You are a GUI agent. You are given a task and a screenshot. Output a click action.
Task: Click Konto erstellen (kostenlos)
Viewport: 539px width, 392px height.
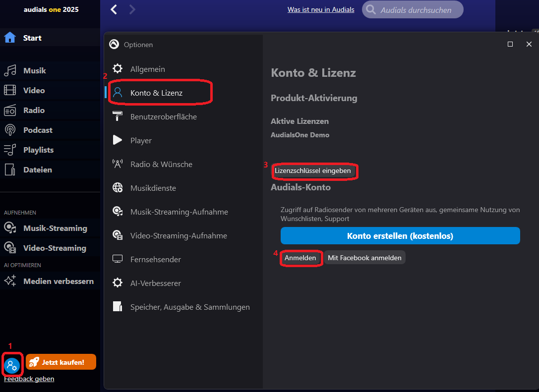[400, 235]
